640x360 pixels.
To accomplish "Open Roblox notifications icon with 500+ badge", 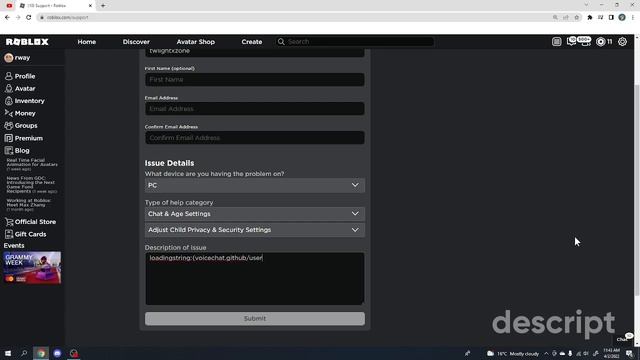I will click(585, 41).
